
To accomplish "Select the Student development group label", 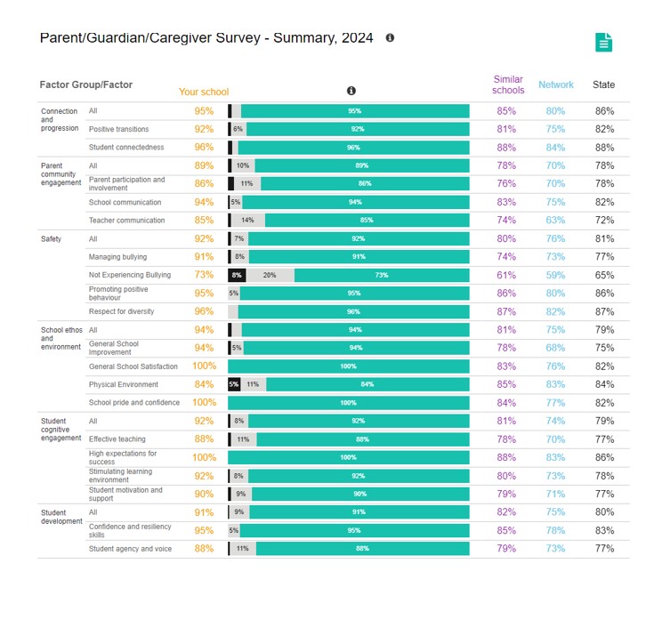I will [61, 517].
